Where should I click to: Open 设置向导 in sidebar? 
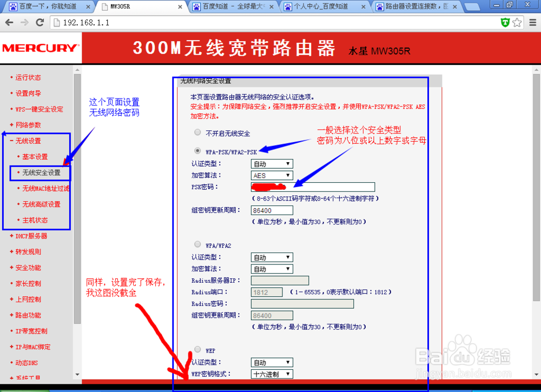28,94
